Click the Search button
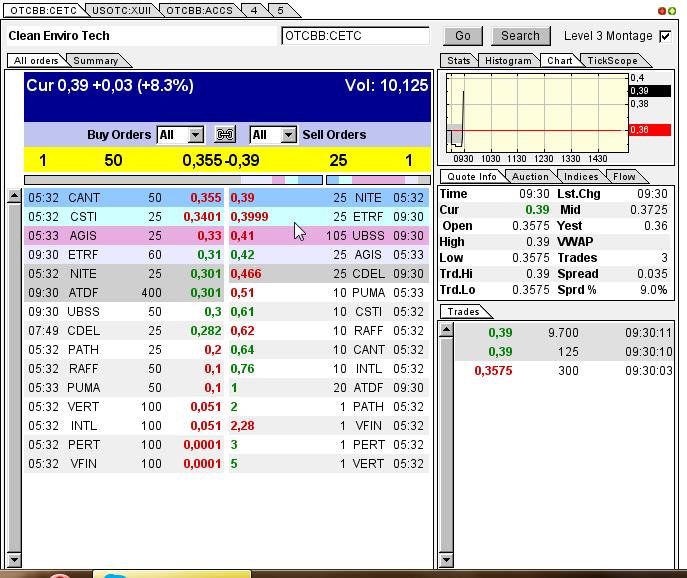Viewport: 687px width, 578px height. [521, 36]
